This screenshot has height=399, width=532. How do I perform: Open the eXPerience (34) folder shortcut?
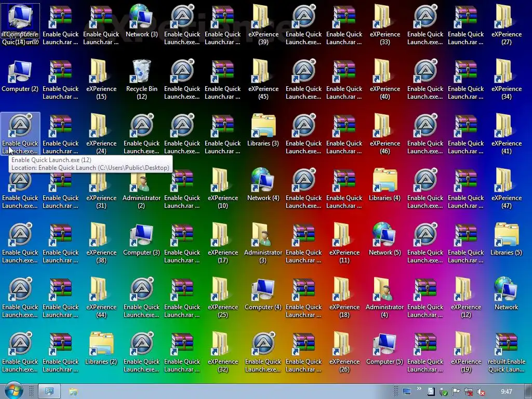(x=506, y=79)
